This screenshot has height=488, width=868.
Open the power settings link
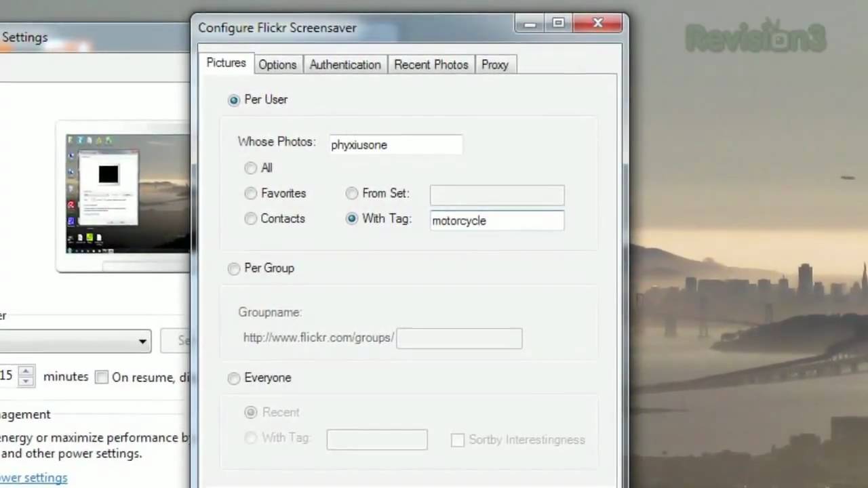point(33,478)
